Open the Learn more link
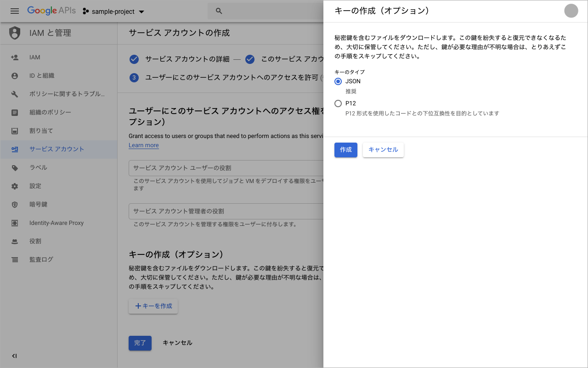 point(143,145)
